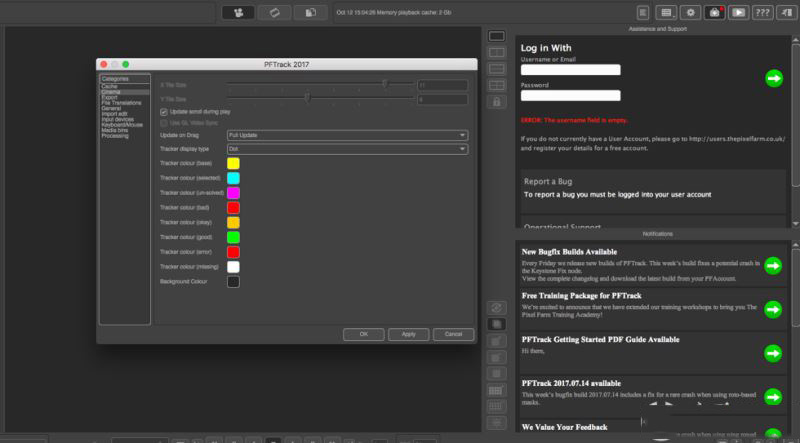Open the settings gear in top toolbar

(x=690, y=12)
